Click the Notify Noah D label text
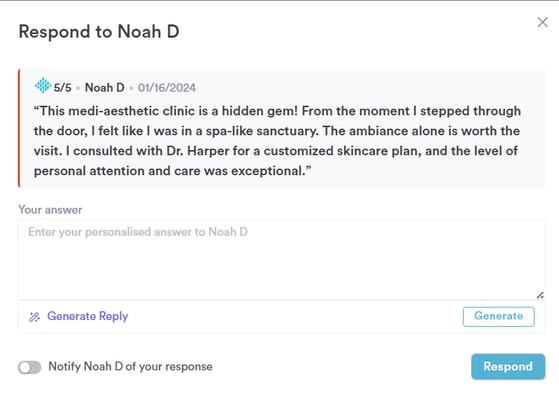559x397 pixels. 130,366
